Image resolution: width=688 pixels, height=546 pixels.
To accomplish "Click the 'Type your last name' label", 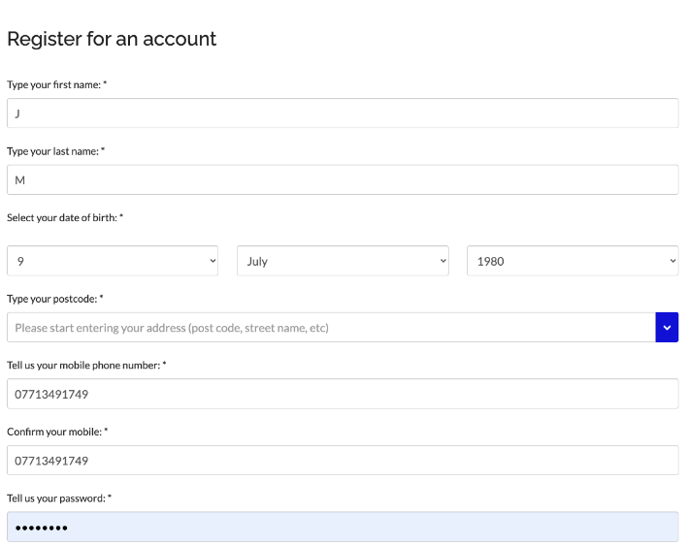I will pyautogui.click(x=56, y=151).
